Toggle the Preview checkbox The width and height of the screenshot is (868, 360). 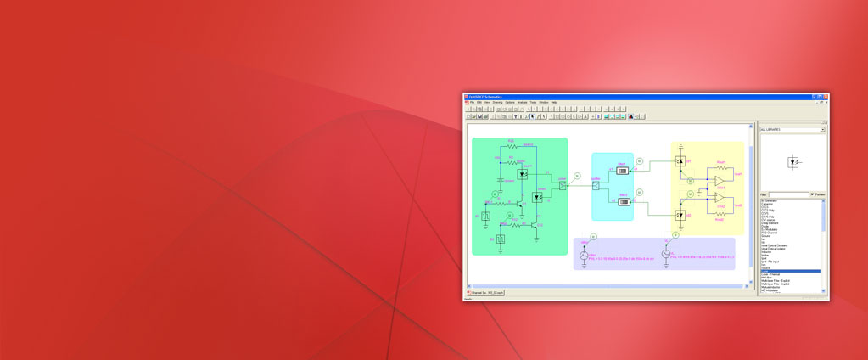(x=812, y=194)
